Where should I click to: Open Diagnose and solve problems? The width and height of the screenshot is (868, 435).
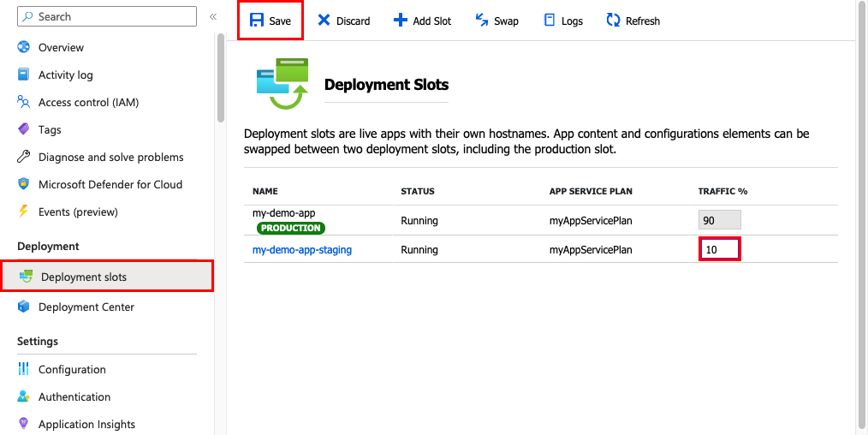pyautogui.click(x=100, y=158)
